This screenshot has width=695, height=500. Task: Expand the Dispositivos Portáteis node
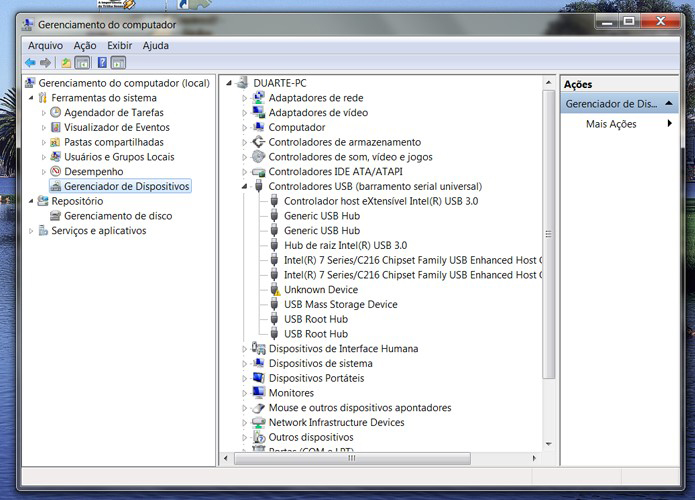tap(244, 379)
